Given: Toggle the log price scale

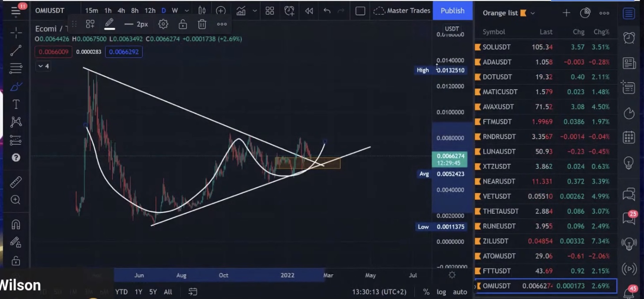Looking at the screenshot, I should click(441, 292).
